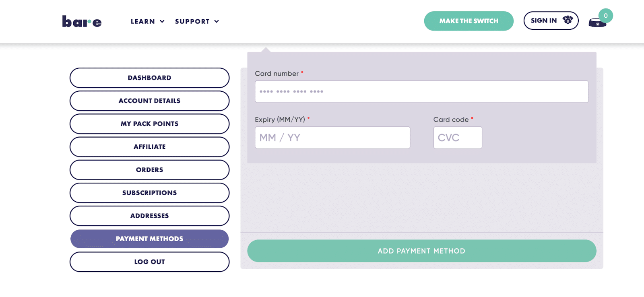Navigate to Addresses

[x=149, y=216]
